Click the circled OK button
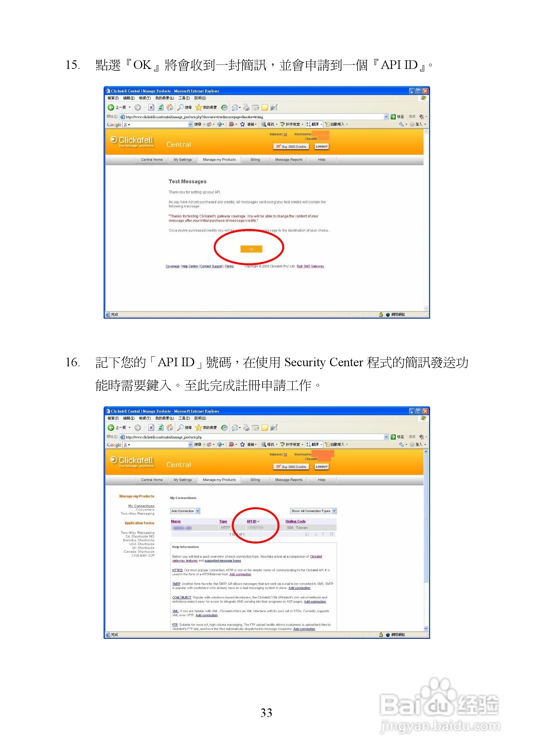Viewport: 534px width, 756px height. (251, 249)
